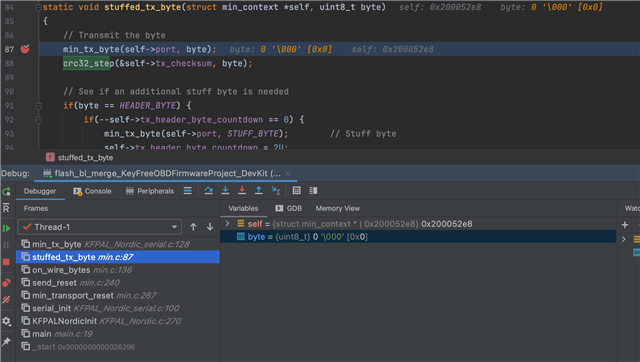This screenshot has width=640, height=362.
Task: Step over the current line
Action: [209, 191]
